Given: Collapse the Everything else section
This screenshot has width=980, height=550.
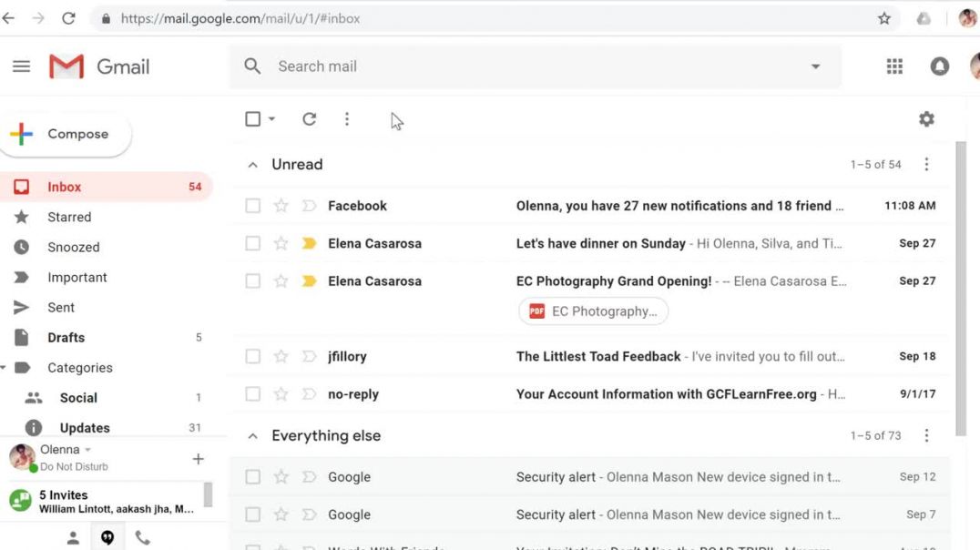Looking at the screenshot, I should click(x=252, y=436).
